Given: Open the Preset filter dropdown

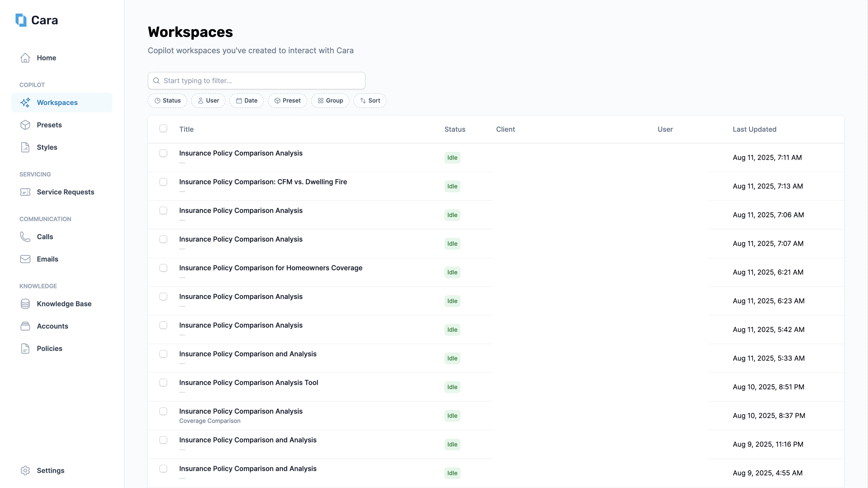Looking at the screenshot, I should (x=287, y=100).
